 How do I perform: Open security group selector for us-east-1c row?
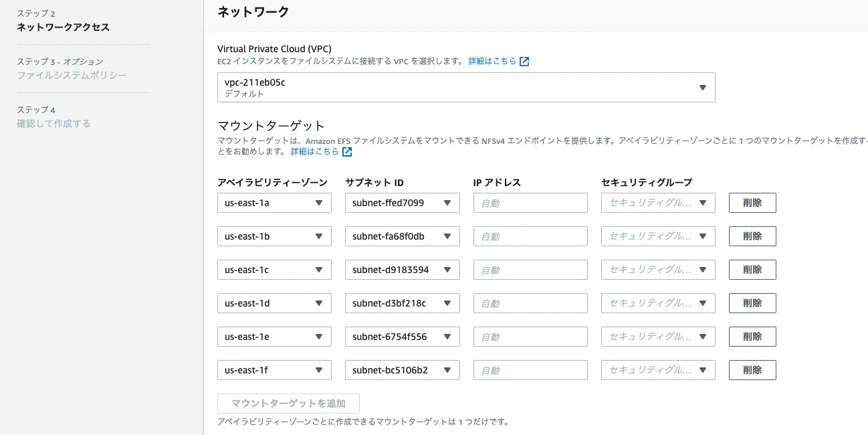(658, 270)
